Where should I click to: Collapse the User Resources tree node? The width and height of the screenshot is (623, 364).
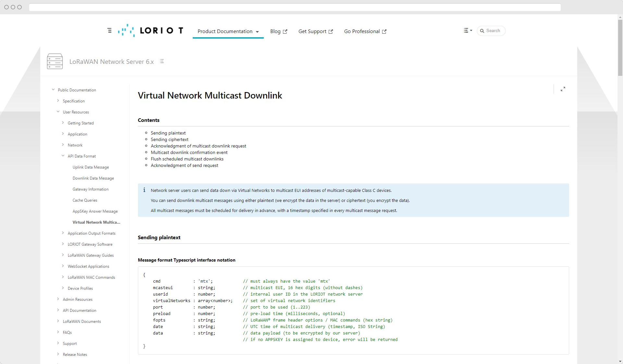coord(58,112)
